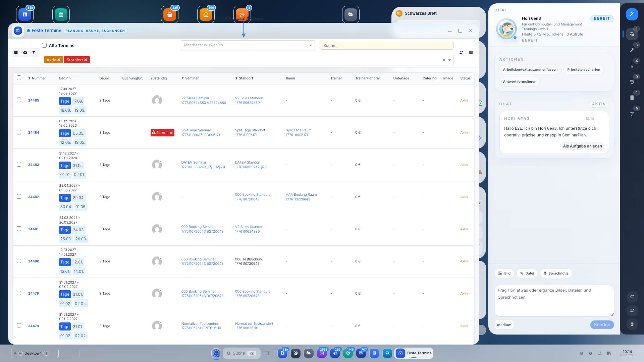Expand the status filter tags dropdown arrow

[x=449, y=60]
